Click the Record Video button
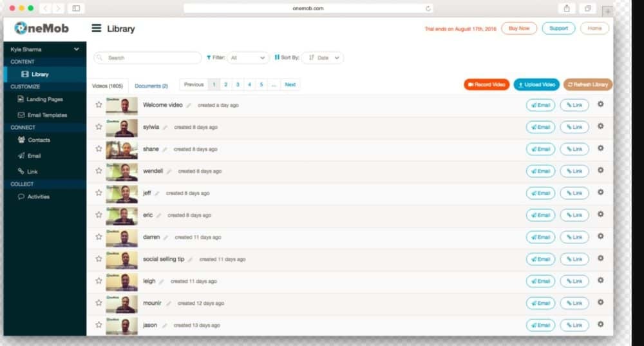 (486, 84)
